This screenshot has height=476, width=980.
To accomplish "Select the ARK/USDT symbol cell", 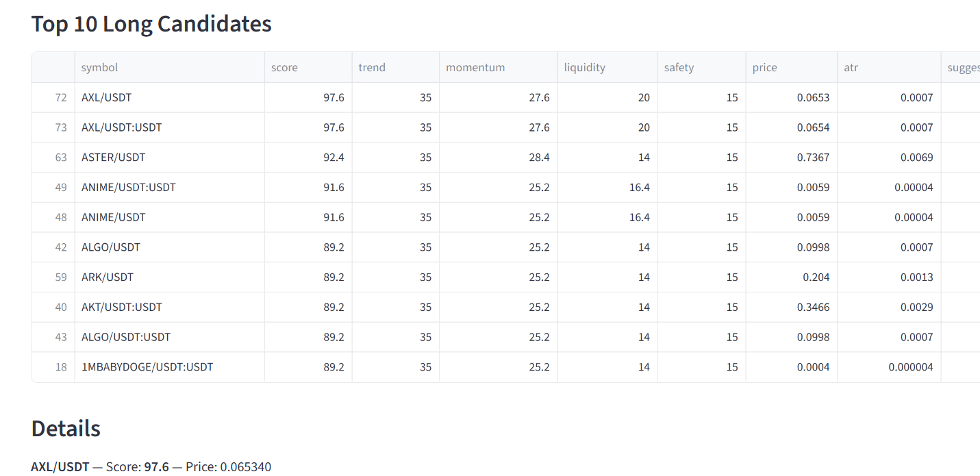I will (108, 277).
